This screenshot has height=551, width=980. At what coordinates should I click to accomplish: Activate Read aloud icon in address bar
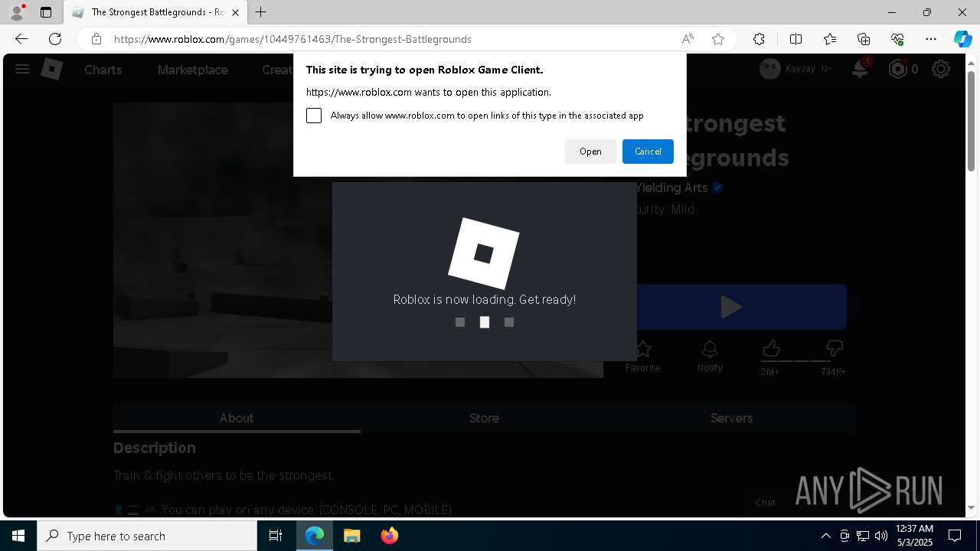pyautogui.click(x=688, y=39)
